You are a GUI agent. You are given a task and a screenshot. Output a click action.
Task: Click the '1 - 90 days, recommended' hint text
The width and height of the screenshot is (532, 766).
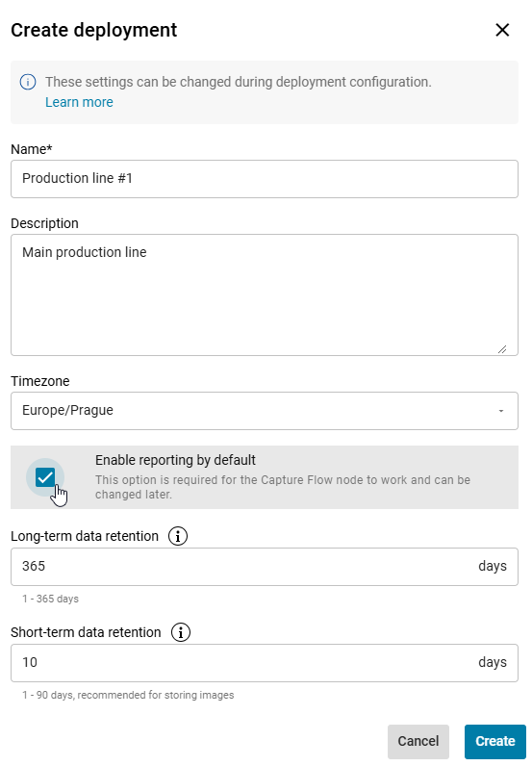pos(128,695)
